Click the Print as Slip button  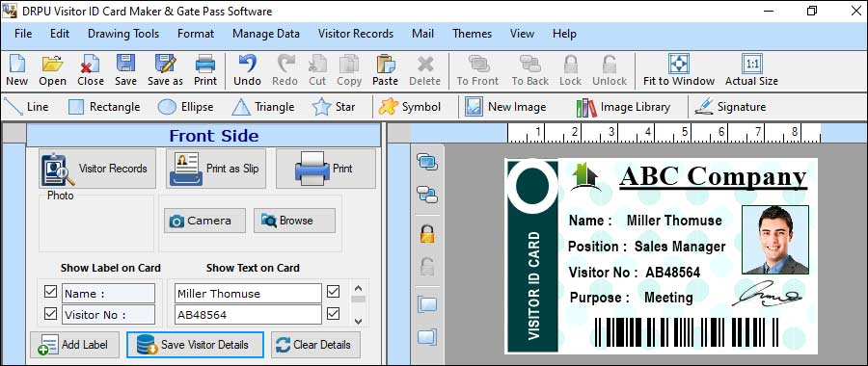click(x=216, y=169)
